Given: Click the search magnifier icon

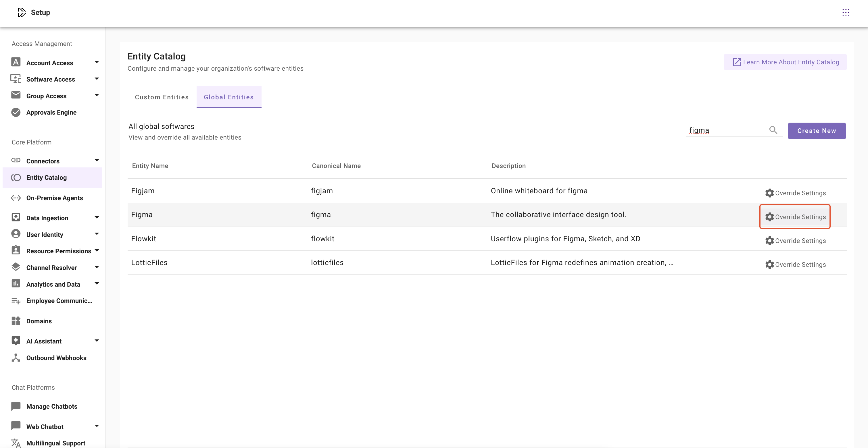Looking at the screenshot, I should coord(773,130).
